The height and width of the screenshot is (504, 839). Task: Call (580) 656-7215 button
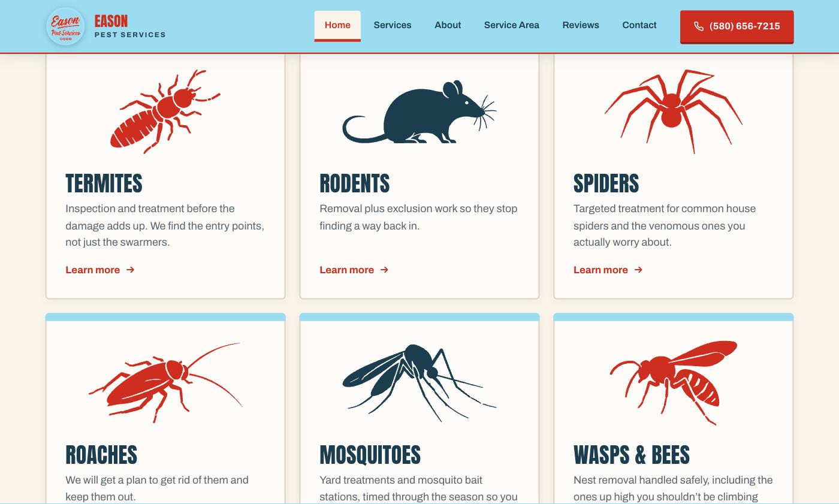pos(737,26)
